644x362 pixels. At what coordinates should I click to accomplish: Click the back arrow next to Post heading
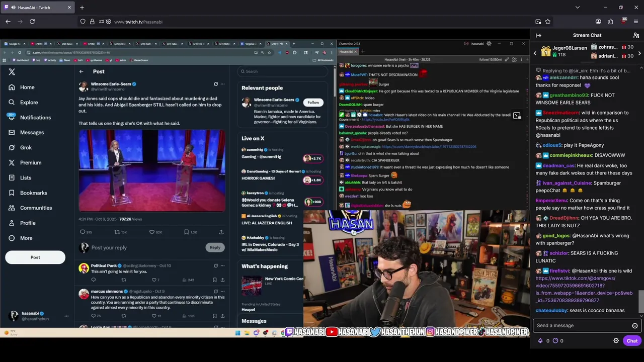(82, 71)
